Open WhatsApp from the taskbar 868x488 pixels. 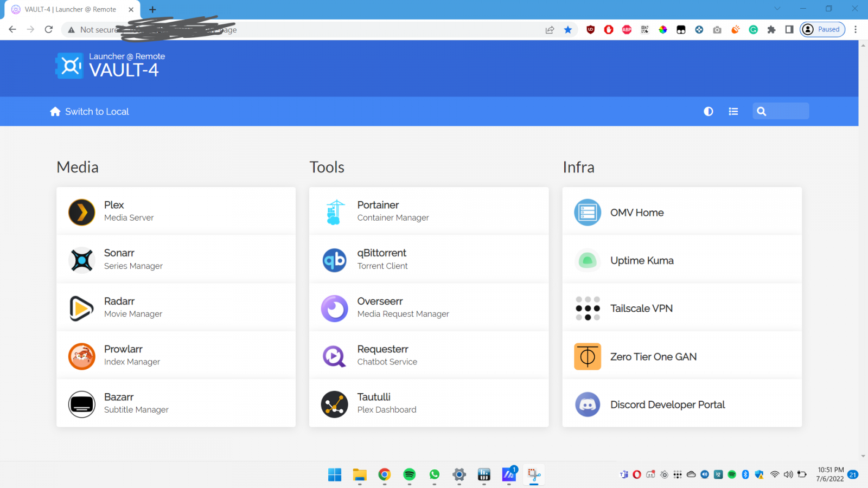[x=435, y=475]
